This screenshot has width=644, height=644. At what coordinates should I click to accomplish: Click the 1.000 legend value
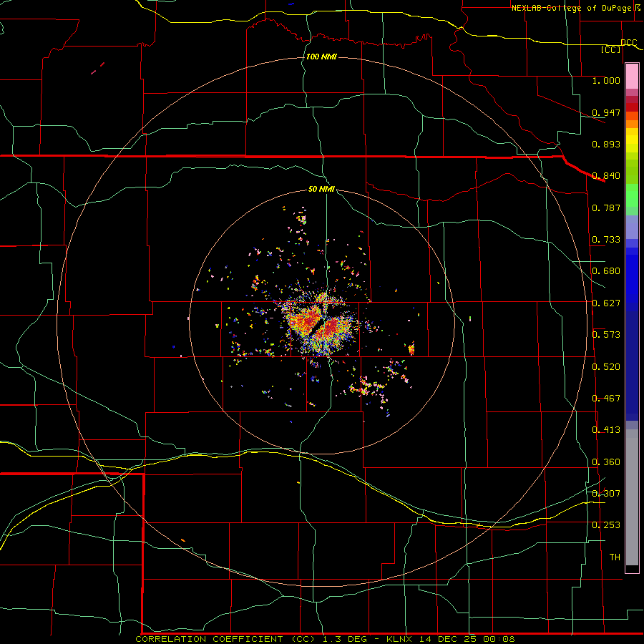606,80
